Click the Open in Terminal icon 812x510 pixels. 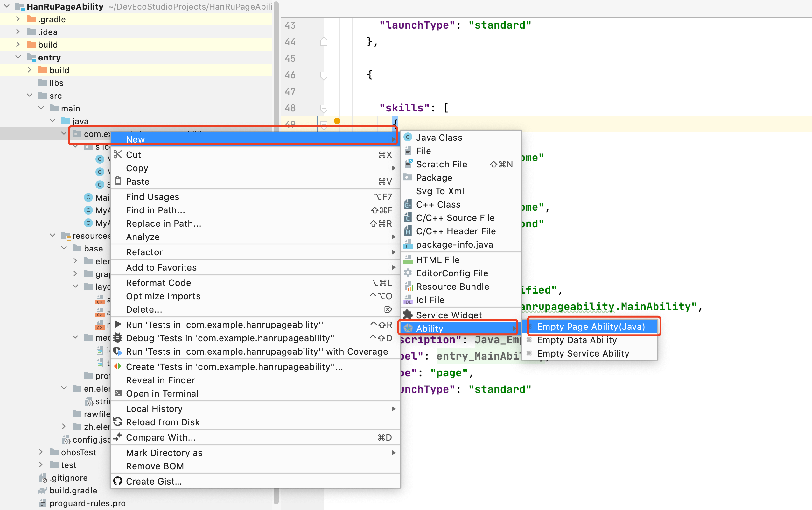pyautogui.click(x=118, y=393)
